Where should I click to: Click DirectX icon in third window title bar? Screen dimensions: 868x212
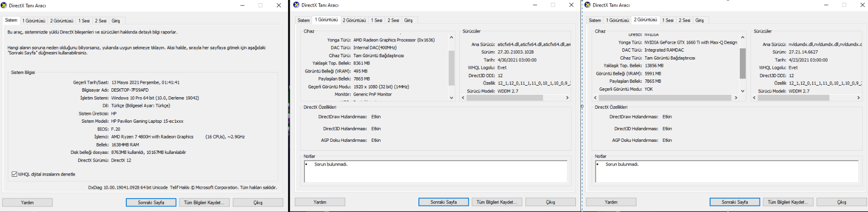pyautogui.click(x=588, y=5)
